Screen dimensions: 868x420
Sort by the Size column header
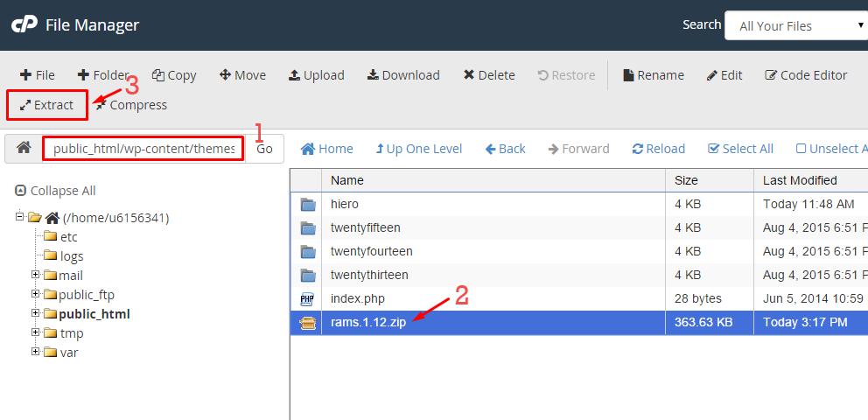[709, 180]
